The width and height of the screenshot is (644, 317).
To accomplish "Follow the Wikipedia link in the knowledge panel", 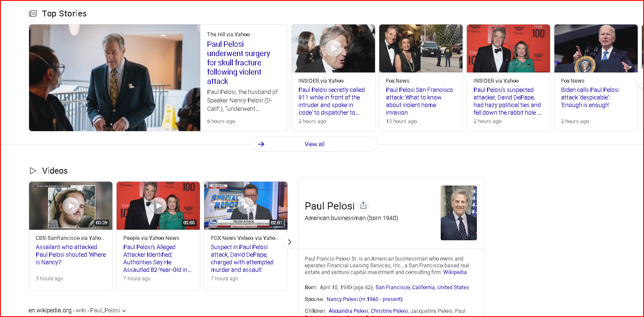I will (x=455, y=272).
